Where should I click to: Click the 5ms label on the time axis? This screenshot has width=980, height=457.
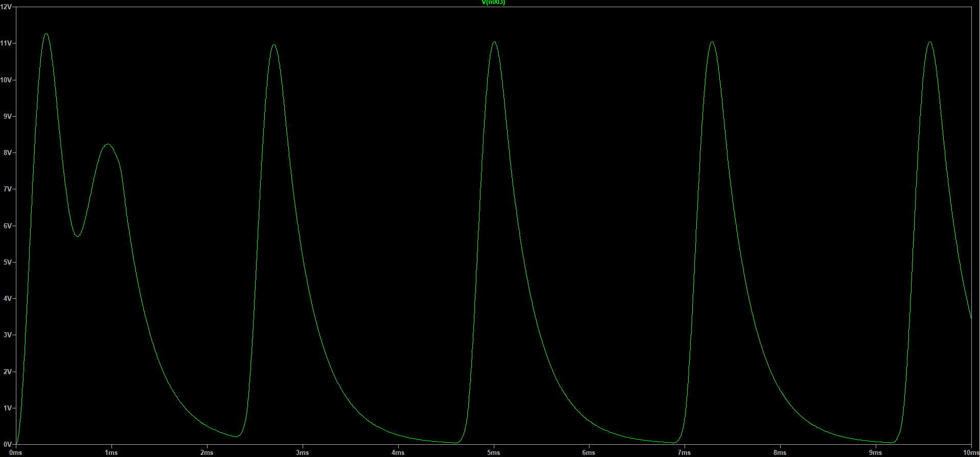494,453
